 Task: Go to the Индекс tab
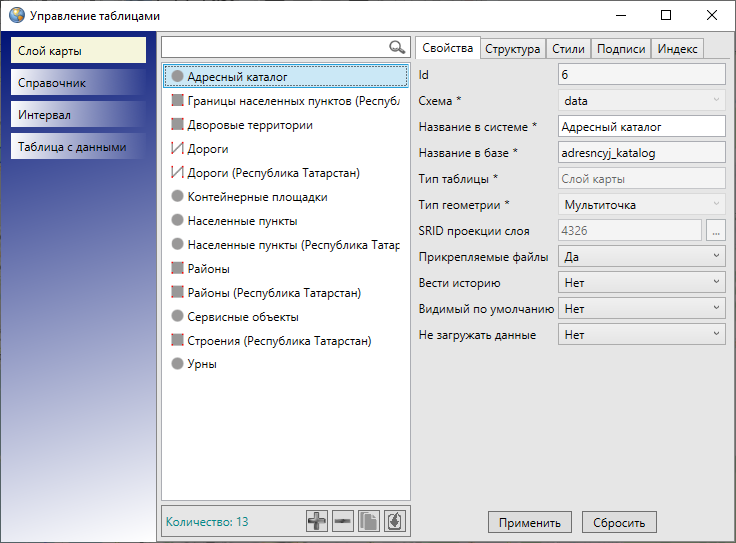[677, 49]
